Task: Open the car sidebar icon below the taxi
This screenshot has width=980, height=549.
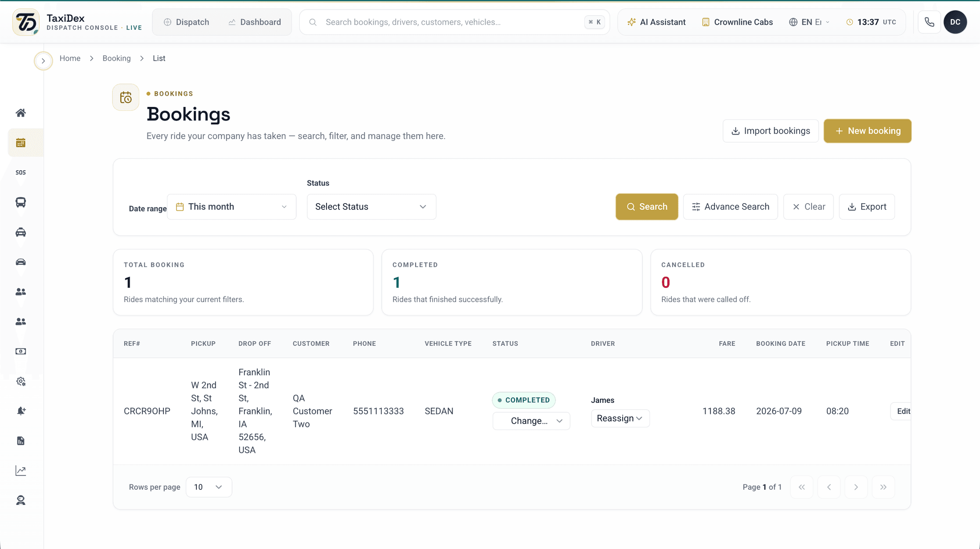Action: 20,262
